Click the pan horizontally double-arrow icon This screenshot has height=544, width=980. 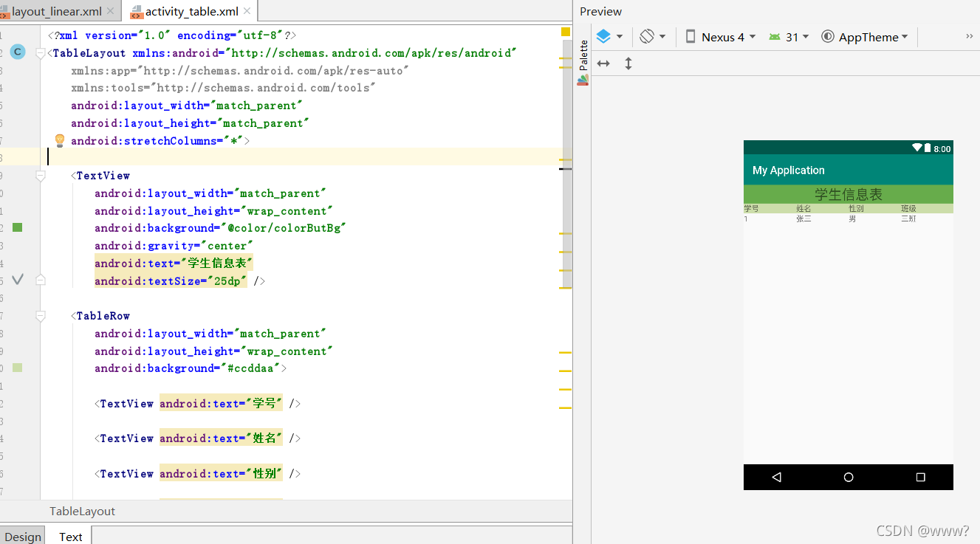tap(603, 63)
